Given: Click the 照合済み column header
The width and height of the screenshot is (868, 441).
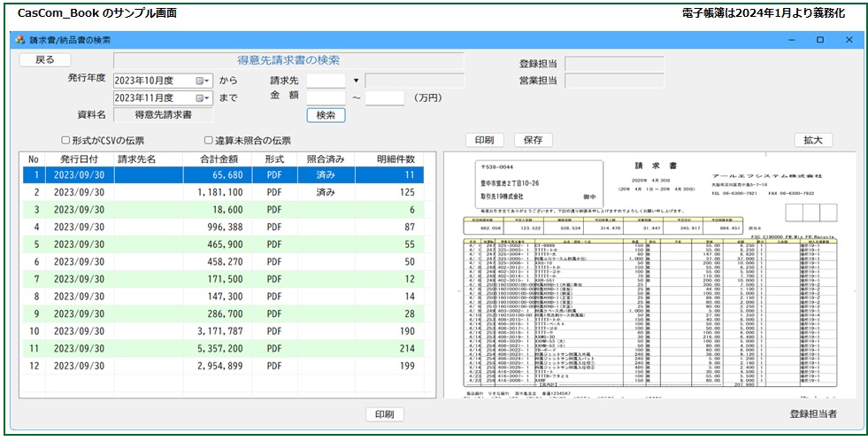Looking at the screenshot, I should point(326,159).
